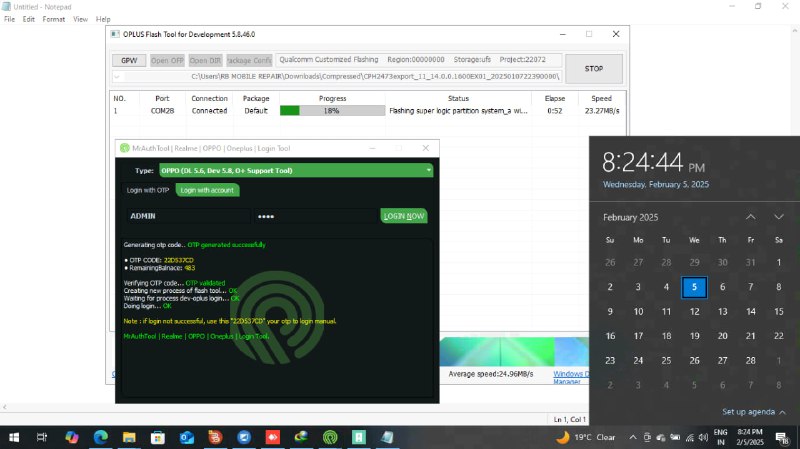Click the COM28 port cell
800x449 pixels.
pos(162,111)
